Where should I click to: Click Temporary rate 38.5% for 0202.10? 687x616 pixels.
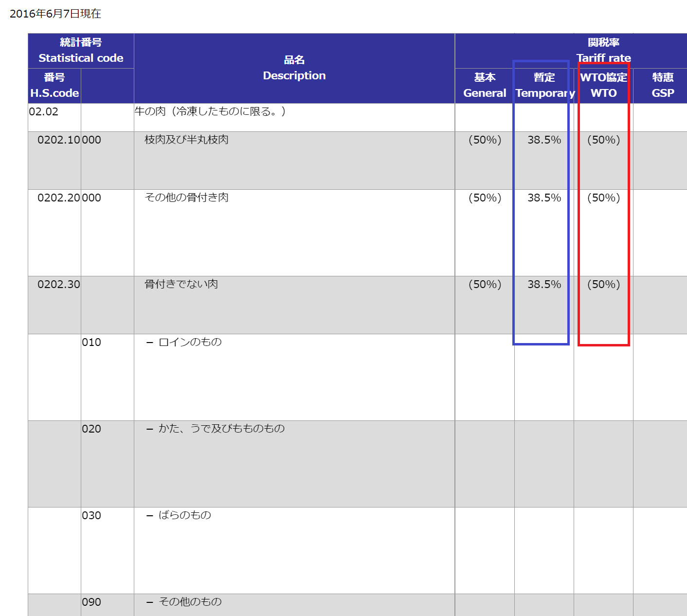[544, 140]
